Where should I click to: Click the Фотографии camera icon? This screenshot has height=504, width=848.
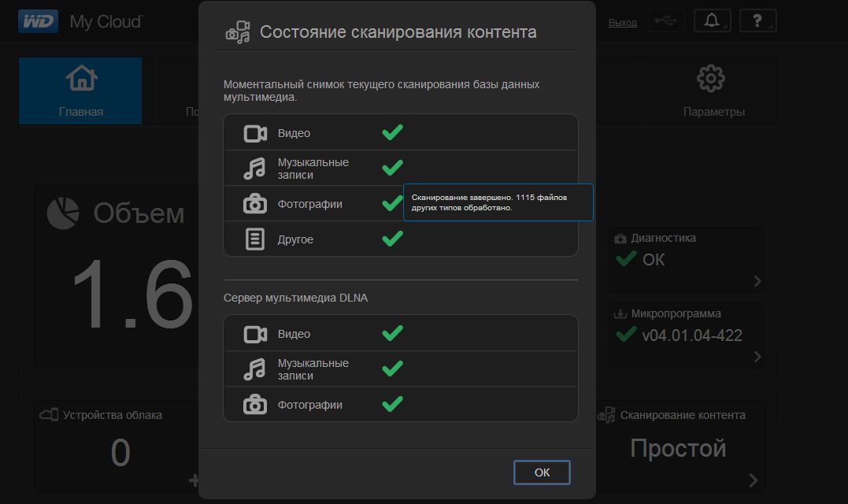pyautogui.click(x=254, y=202)
